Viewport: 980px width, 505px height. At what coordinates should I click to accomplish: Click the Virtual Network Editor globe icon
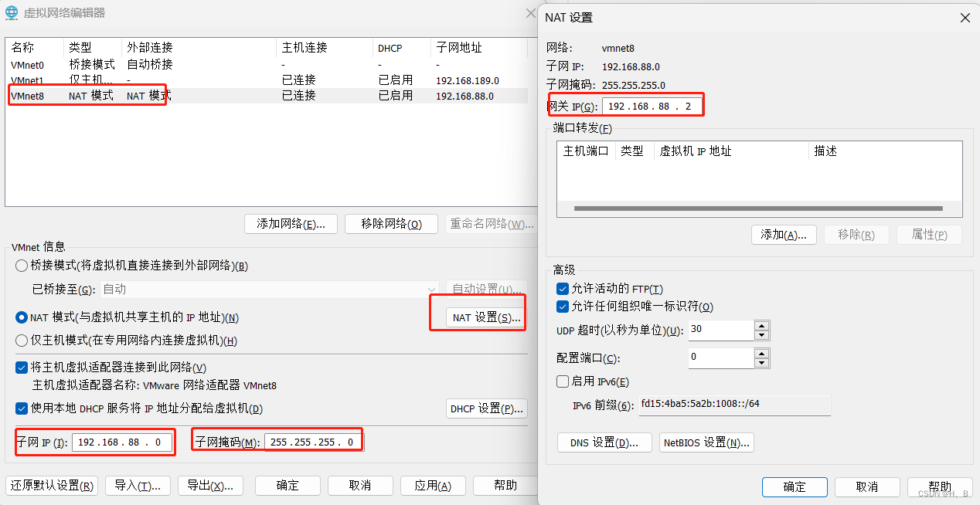[x=12, y=12]
